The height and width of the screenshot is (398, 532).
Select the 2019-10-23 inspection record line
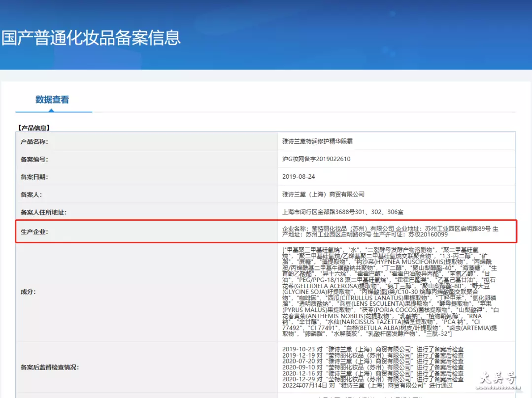click(373, 349)
